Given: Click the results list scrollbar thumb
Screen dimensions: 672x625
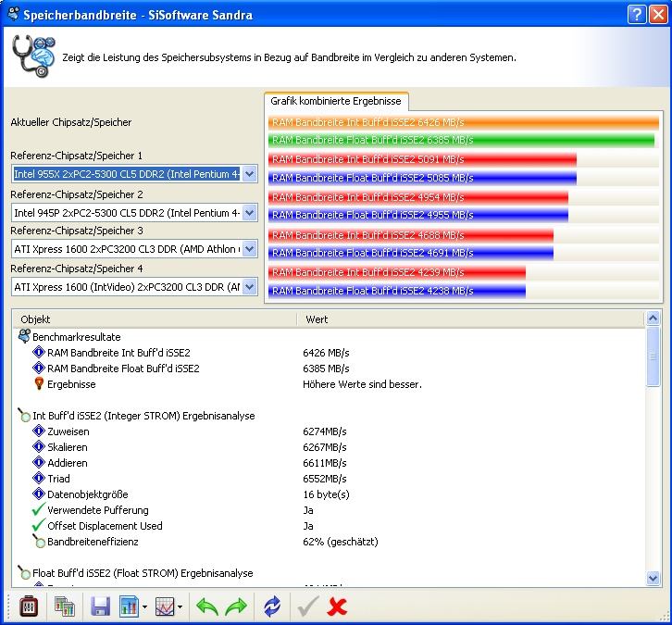Looking at the screenshot, I should 653,356.
